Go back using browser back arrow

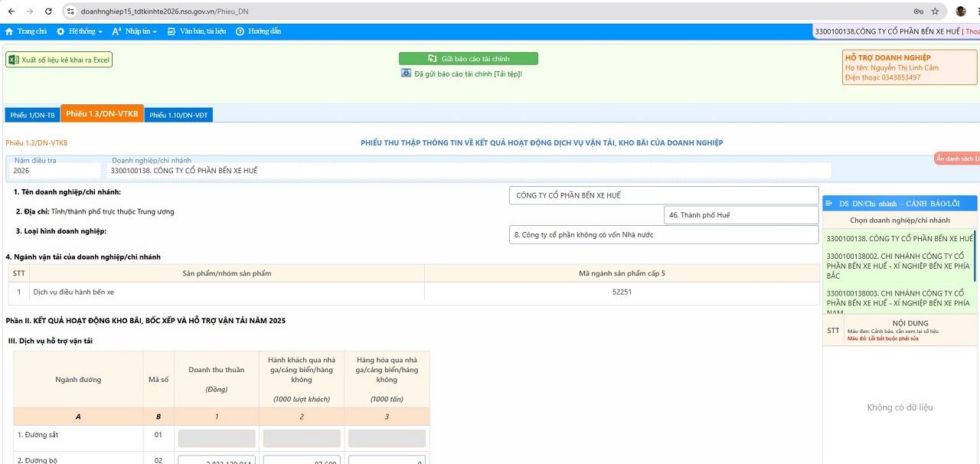click(11, 11)
